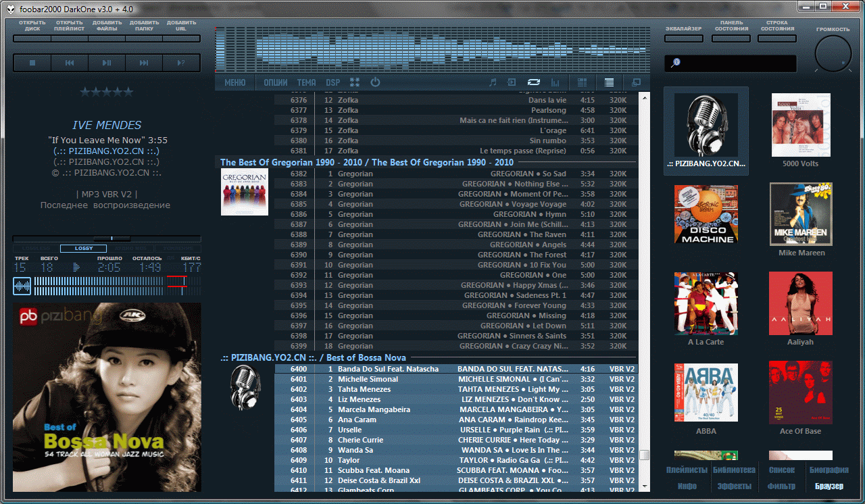The height and width of the screenshot is (504, 865).
Task: Open the МЕНЮ dropdown
Action: click(235, 82)
